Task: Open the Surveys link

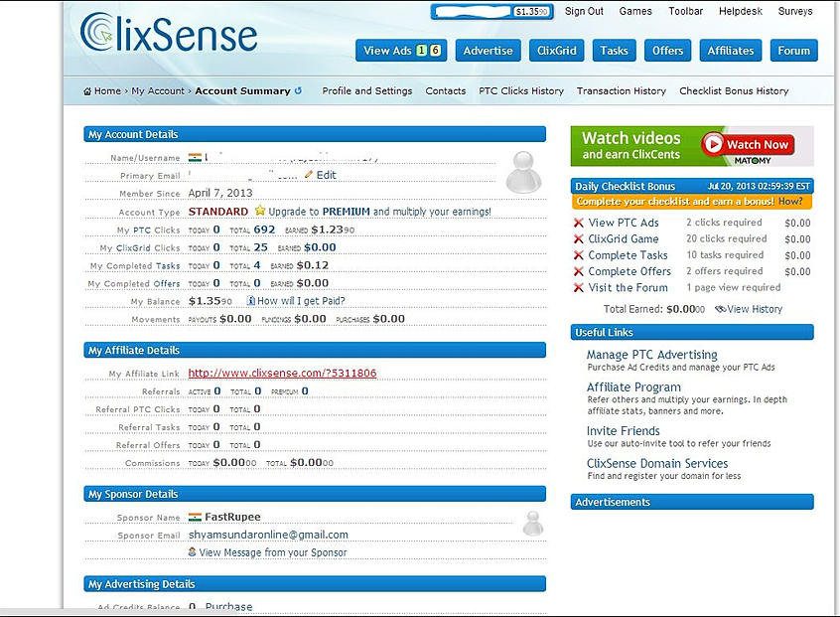Action: (x=795, y=11)
